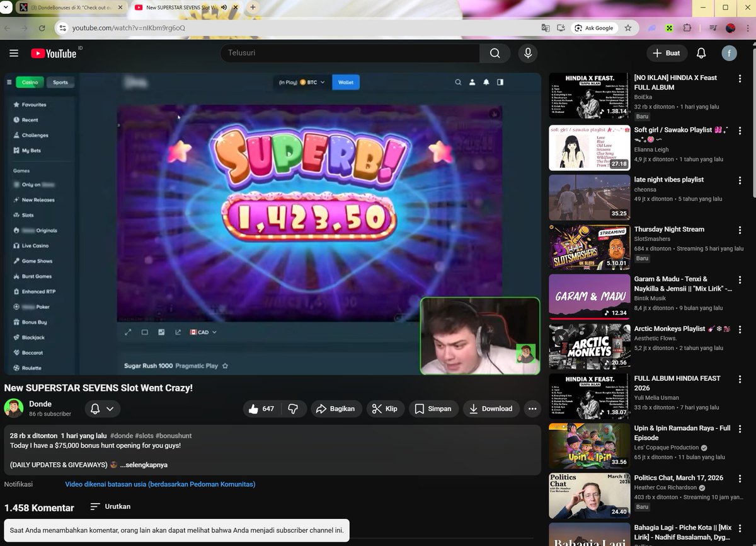Open Donde channel avatar

pos(14,408)
